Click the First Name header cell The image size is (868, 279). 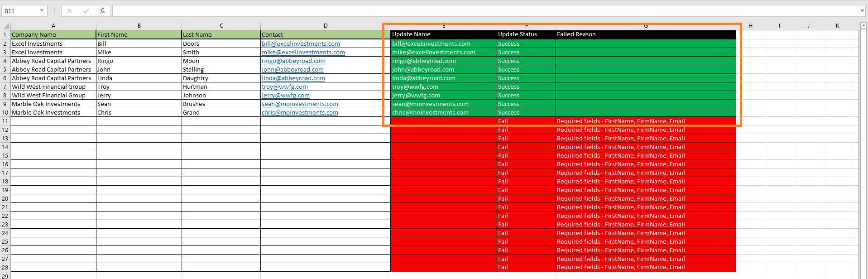[x=139, y=34]
